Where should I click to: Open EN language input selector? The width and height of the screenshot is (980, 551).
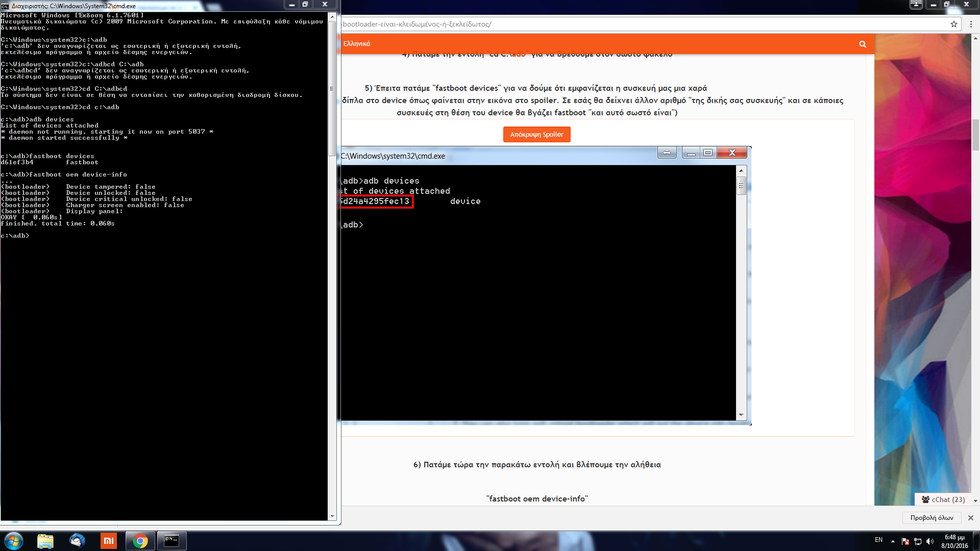point(878,540)
